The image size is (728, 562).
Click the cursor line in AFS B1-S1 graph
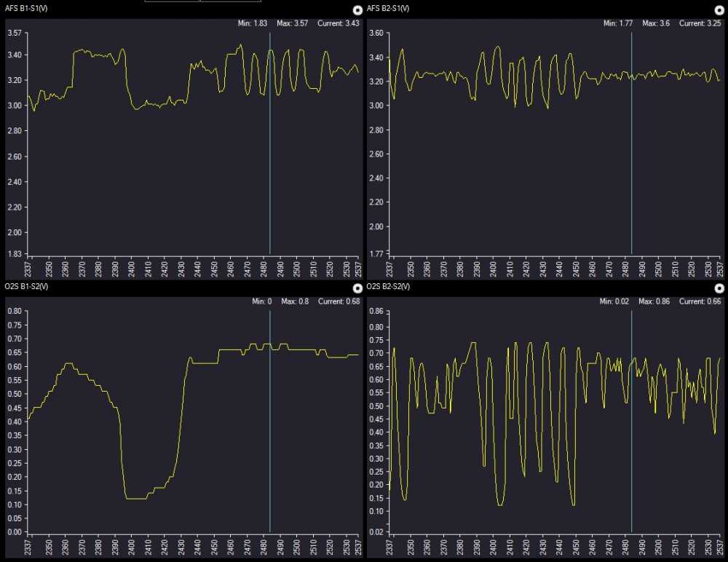coord(270,146)
